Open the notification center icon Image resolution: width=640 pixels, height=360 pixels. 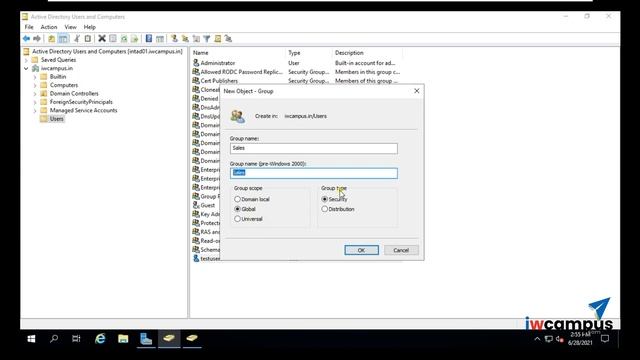(x=605, y=338)
